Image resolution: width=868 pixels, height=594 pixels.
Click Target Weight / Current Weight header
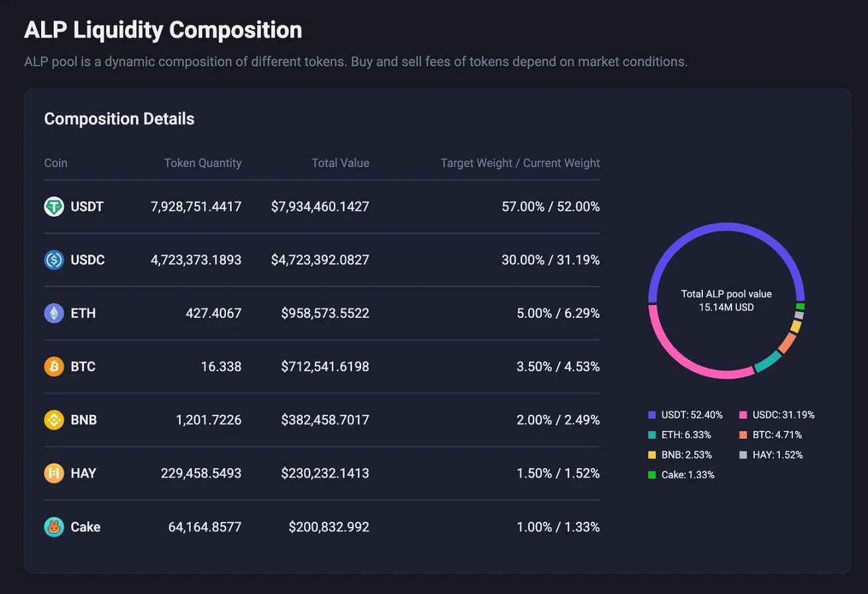pos(519,163)
